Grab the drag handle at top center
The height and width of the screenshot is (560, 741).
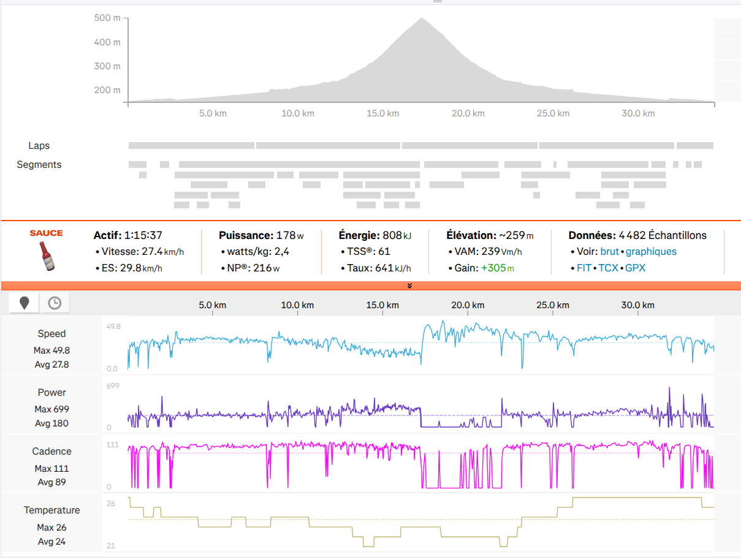coord(437,2)
